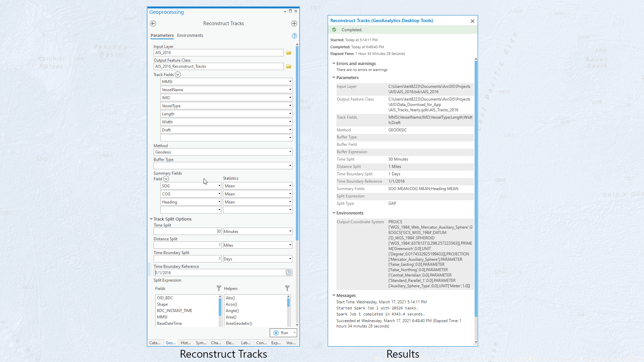
Task: Open the Chart pane tab
Action: (x=216, y=343)
